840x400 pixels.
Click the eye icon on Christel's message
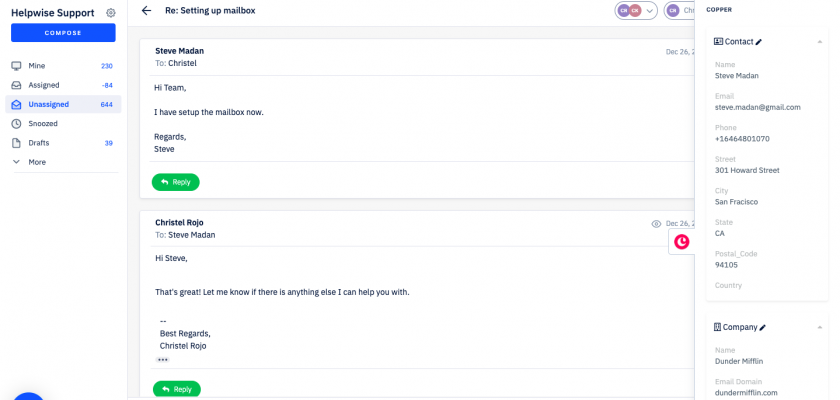click(x=656, y=224)
